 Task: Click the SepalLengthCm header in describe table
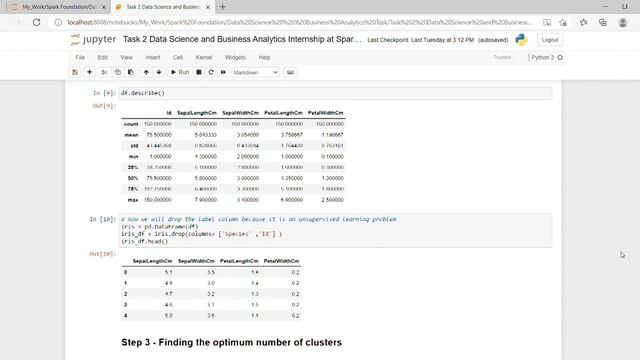(197, 113)
